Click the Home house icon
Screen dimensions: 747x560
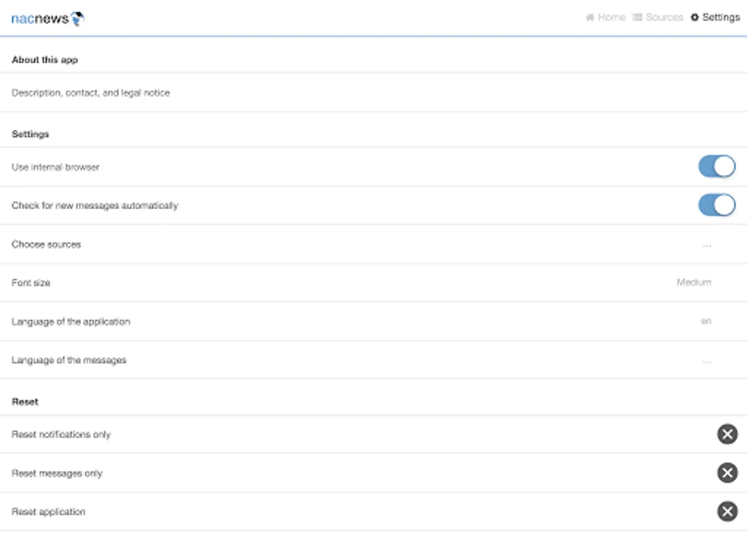pyautogui.click(x=590, y=17)
